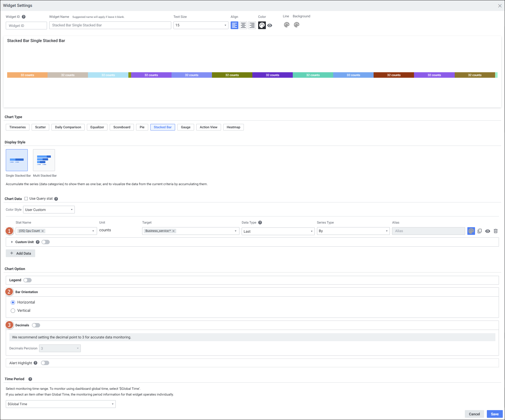Select Vertical bar orientation
The height and width of the screenshot is (420, 505).
[x=13, y=311]
